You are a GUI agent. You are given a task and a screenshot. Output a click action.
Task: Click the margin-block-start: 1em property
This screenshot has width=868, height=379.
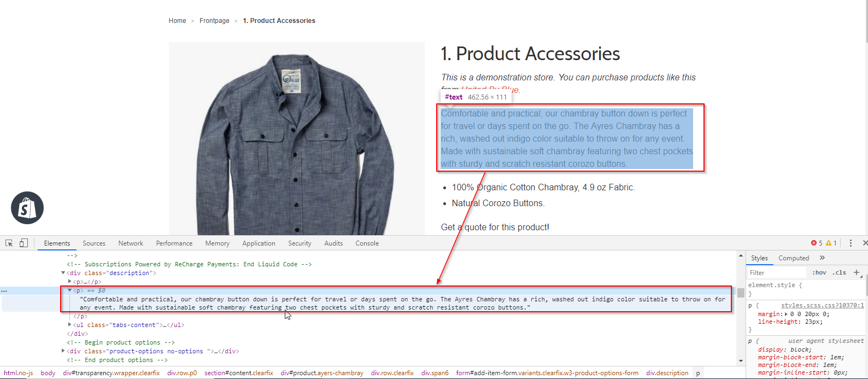click(801, 357)
